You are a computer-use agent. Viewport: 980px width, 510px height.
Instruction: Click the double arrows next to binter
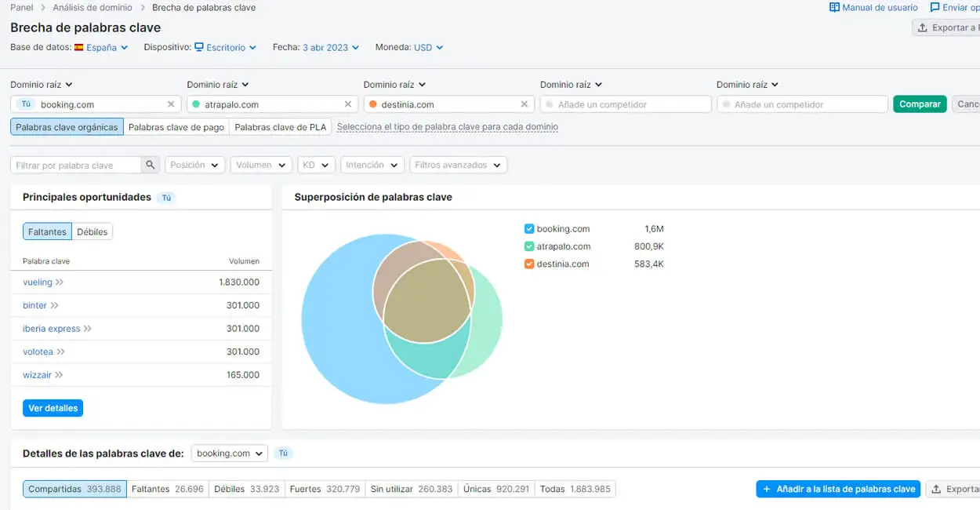coord(54,305)
